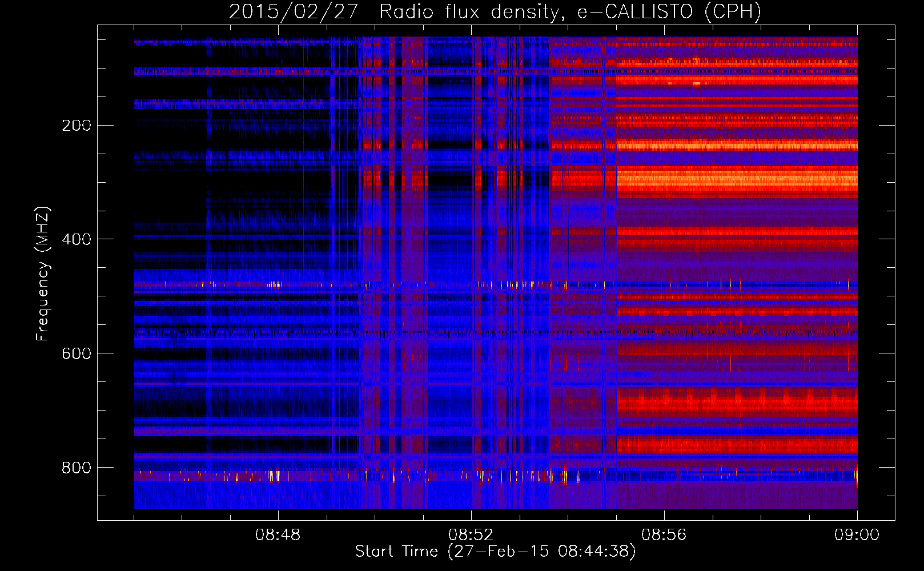Click the '09:00' time tick label
The image size is (924, 571).
(857, 535)
